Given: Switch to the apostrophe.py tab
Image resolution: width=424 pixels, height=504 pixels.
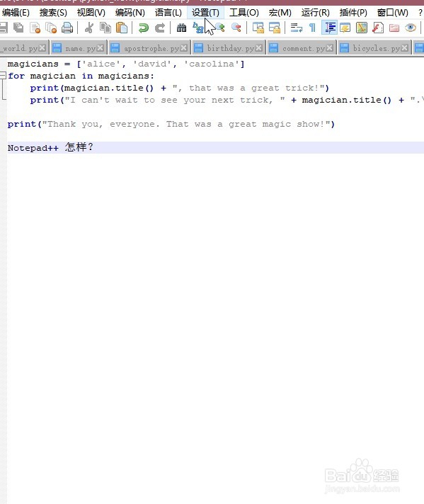Looking at the screenshot, I should point(149,48).
